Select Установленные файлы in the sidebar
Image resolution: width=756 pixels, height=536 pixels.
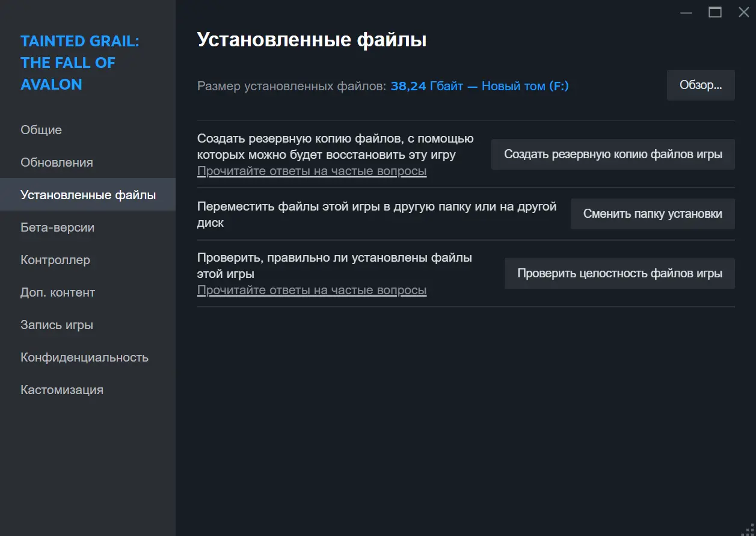click(x=88, y=195)
